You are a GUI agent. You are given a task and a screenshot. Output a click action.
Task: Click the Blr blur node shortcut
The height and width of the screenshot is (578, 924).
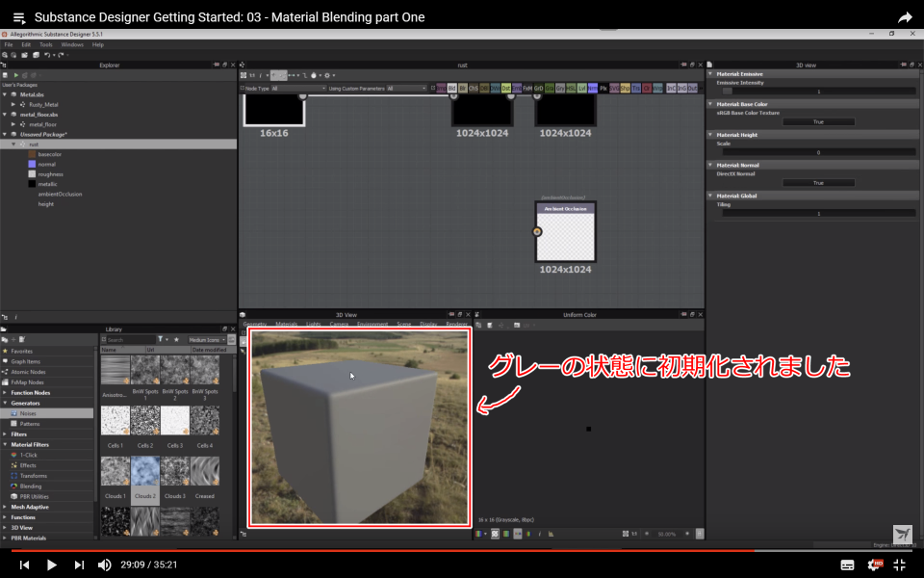[463, 88]
